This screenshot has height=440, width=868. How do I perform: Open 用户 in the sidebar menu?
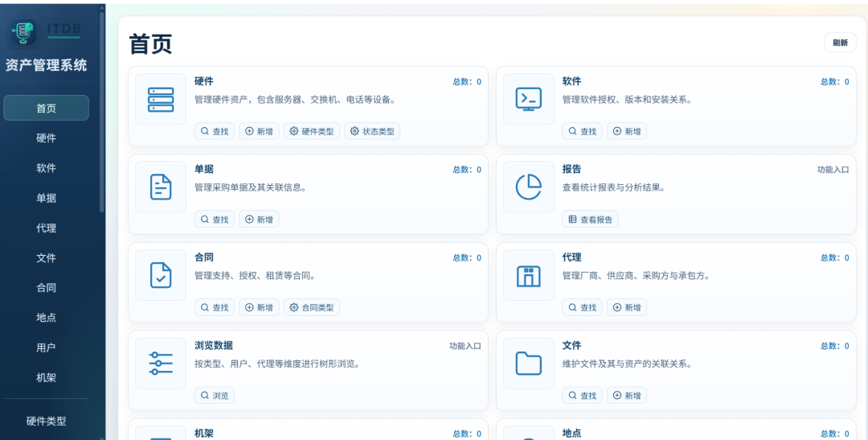click(x=46, y=347)
